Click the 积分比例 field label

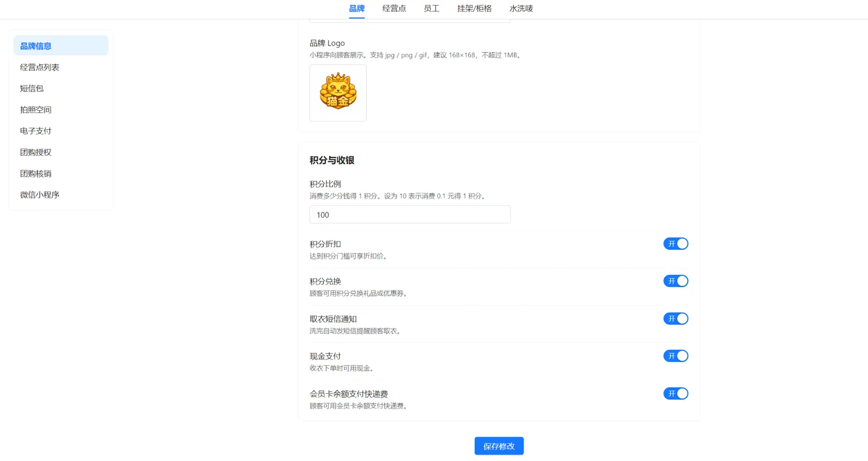[x=325, y=184]
